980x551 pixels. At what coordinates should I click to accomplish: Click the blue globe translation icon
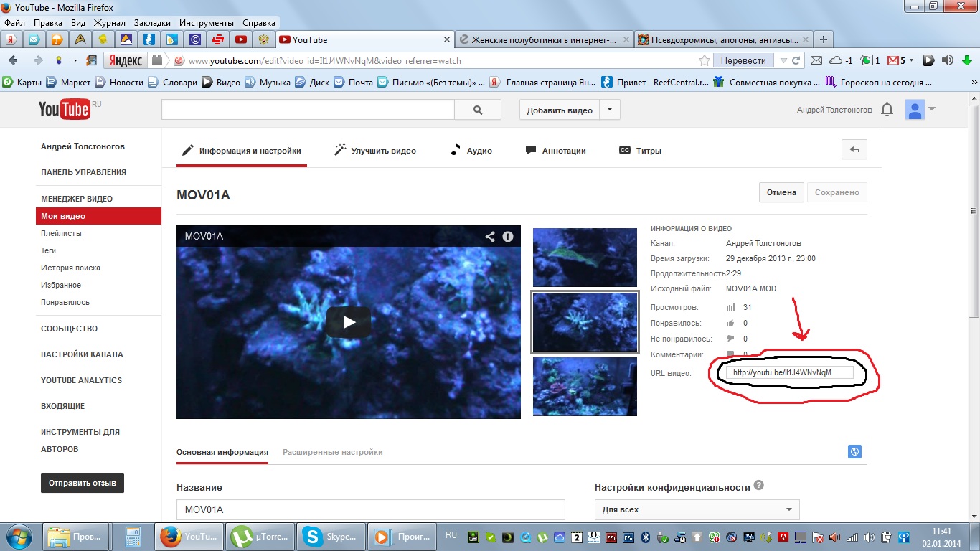click(854, 452)
